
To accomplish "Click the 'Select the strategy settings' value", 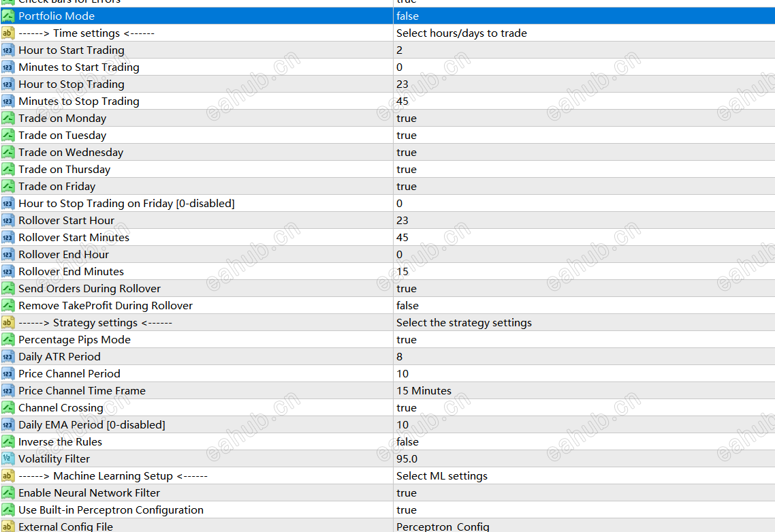I will click(x=464, y=323).
